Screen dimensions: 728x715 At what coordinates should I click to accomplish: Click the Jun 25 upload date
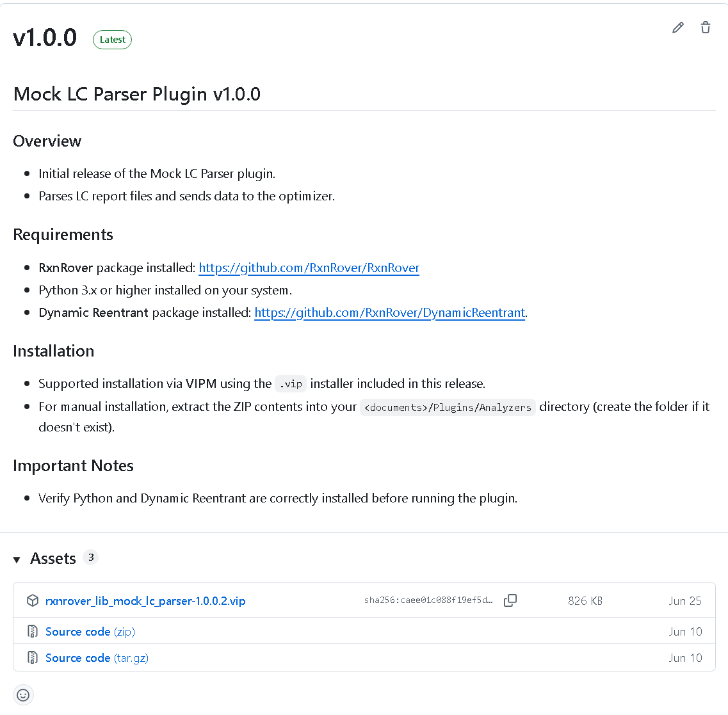coord(685,600)
